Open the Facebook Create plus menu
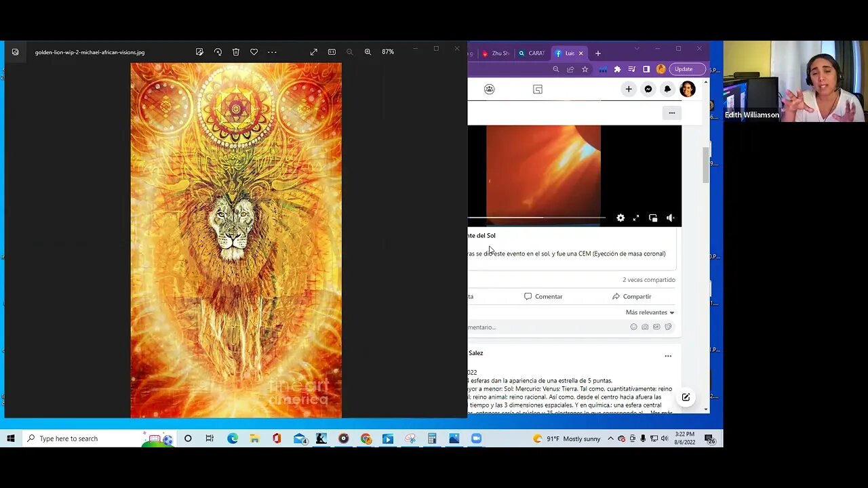Image resolution: width=868 pixels, height=488 pixels. (629, 89)
